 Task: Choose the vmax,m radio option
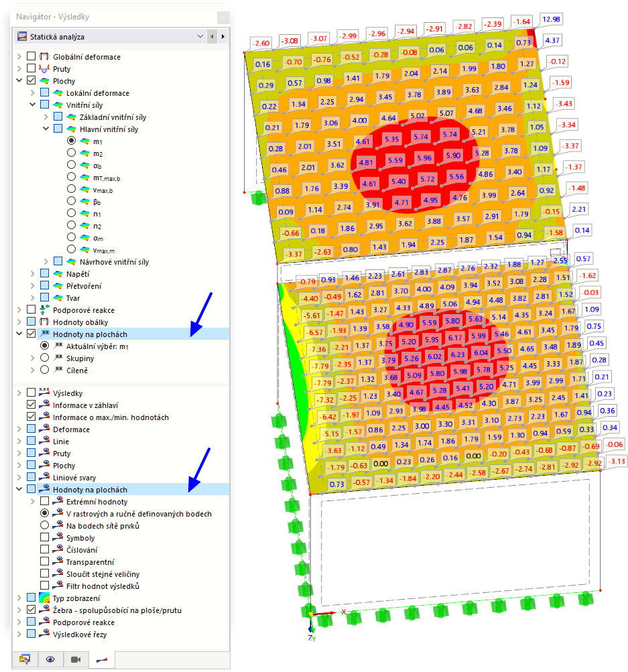(x=71, y=249)
